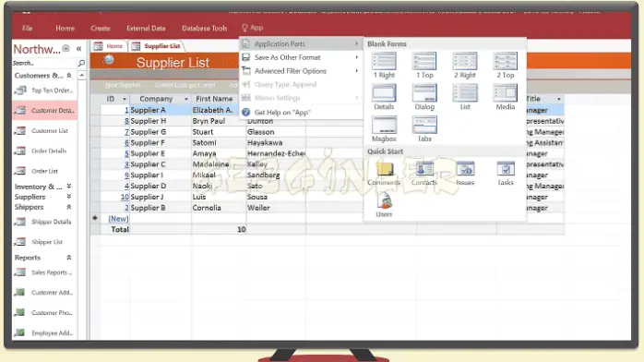This screenshot has height=362, width=644.
Task: Switch to the Supplier List document tab
Action: pos(157,46)
